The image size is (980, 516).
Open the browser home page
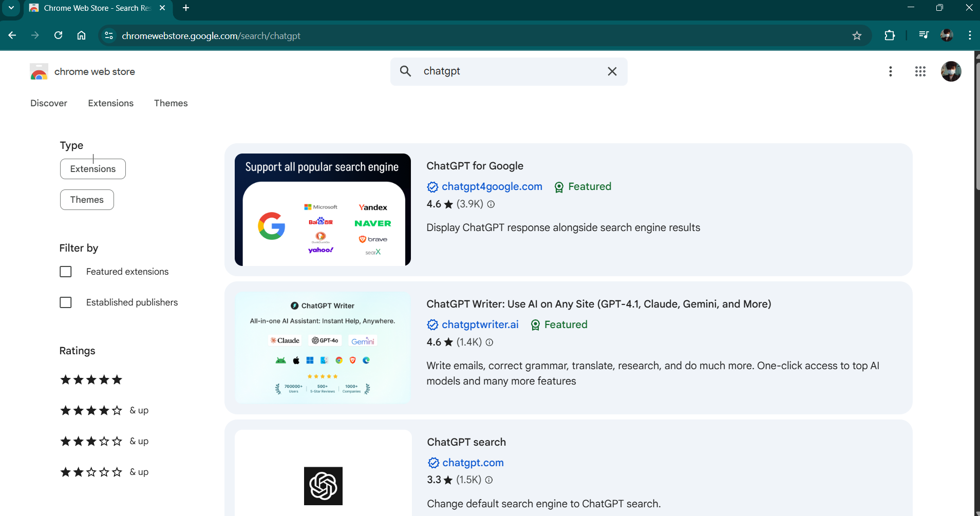(81, 35)
